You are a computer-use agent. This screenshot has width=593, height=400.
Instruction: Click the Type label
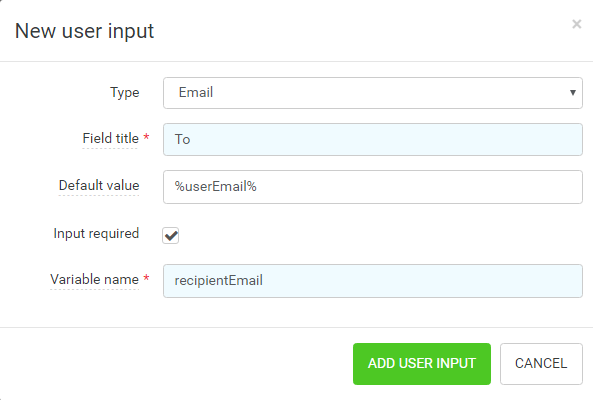click(124, 93)
